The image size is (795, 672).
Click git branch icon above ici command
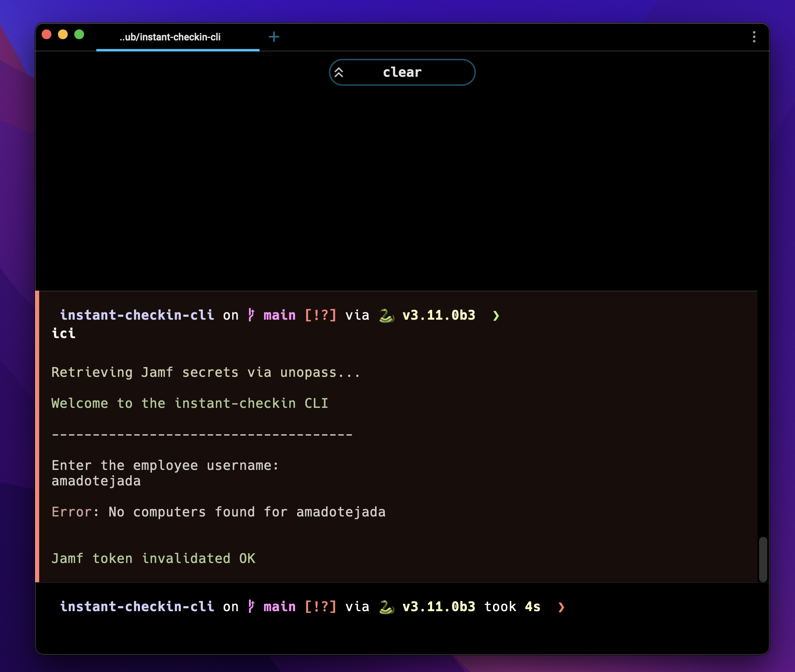[251, 315]
